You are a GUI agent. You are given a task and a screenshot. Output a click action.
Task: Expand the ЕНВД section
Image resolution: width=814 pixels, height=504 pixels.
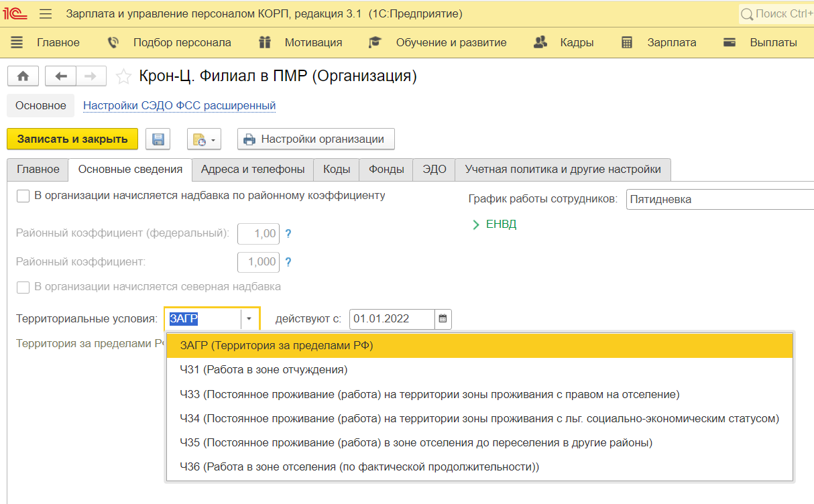click(x=495, y=225)
